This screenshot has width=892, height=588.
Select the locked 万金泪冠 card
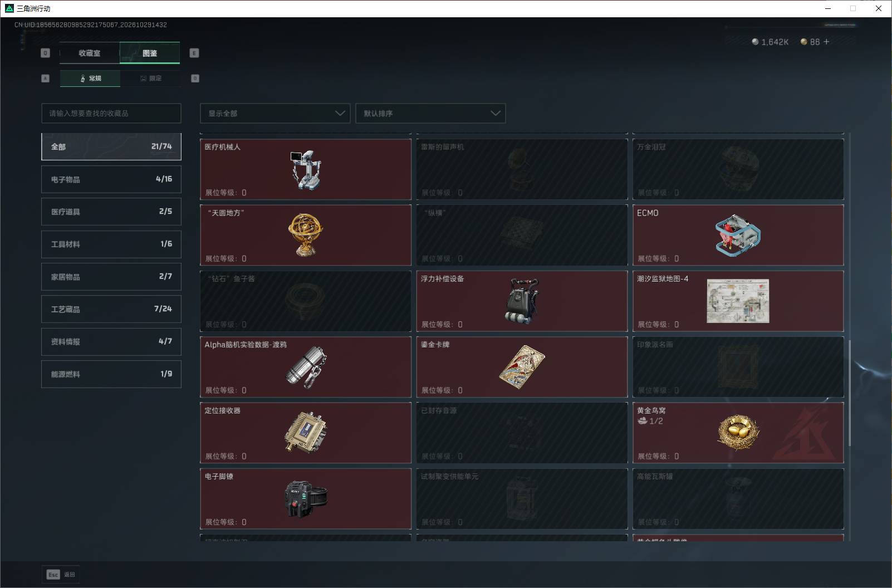pyautogui.click(x=738, y=169)
